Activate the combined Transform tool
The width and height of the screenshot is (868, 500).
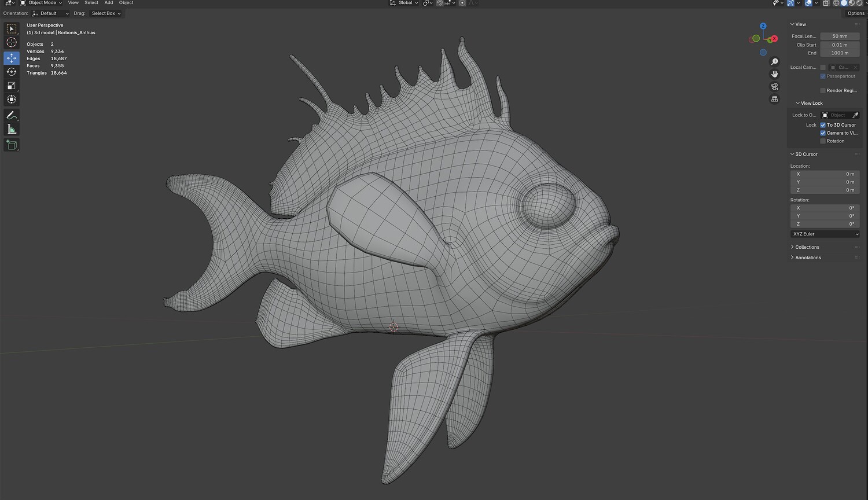pos(12,100)
